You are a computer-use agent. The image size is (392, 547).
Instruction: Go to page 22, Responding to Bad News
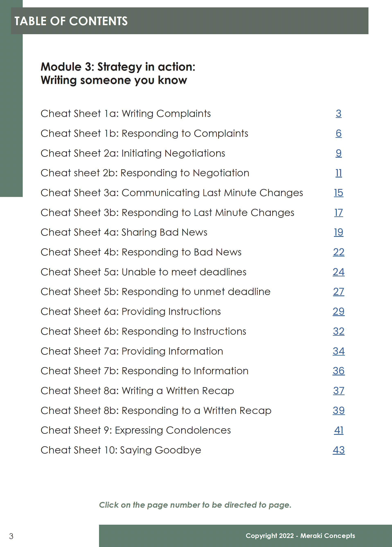coord(338,252)
